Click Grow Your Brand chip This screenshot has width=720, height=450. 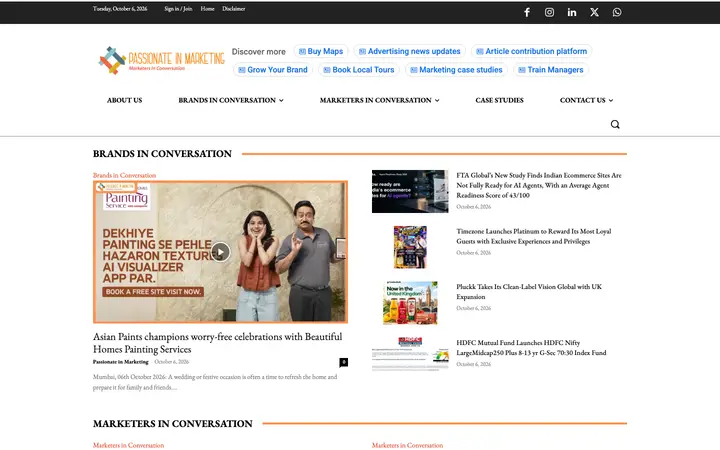point(273,70)
